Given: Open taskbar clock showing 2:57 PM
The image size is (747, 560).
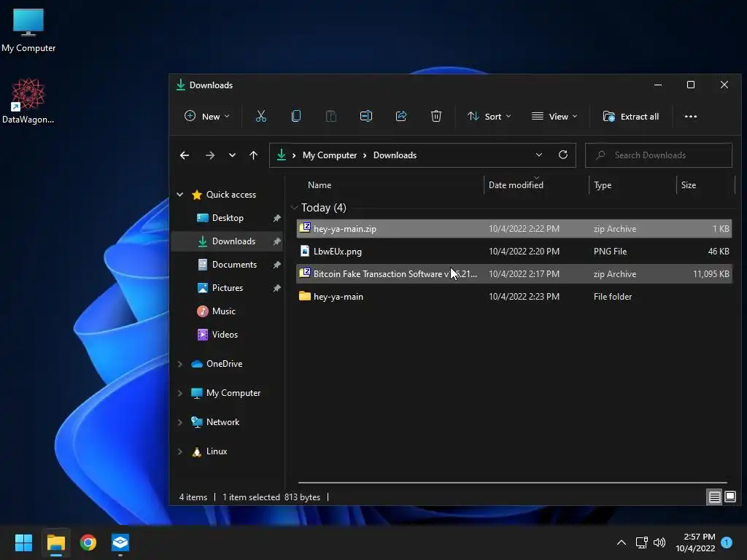Looking at the screenshot, I should 695,542.
